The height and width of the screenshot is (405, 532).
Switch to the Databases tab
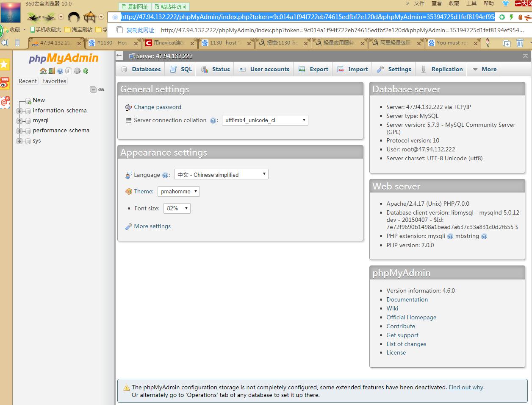click(x=141, y=69)
